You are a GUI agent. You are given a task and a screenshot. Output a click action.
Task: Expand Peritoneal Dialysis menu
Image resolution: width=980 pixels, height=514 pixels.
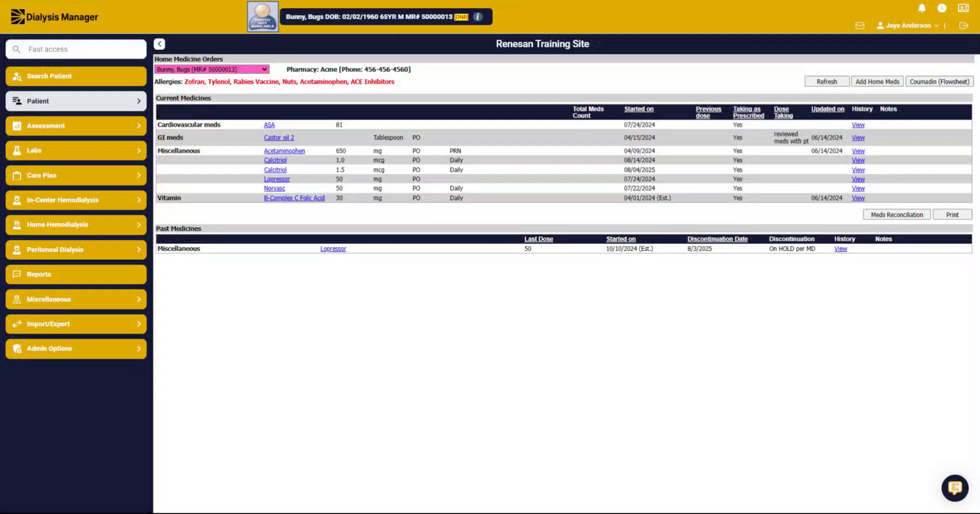pos(76,249)
